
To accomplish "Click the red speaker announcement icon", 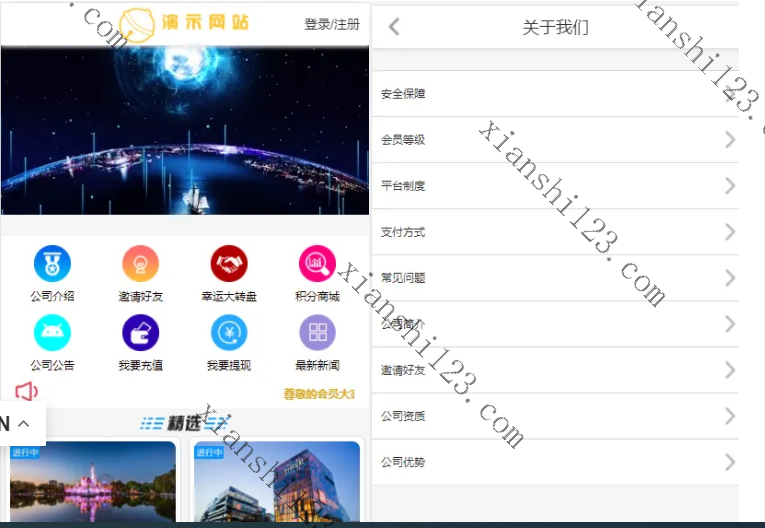I will [26, 391].
